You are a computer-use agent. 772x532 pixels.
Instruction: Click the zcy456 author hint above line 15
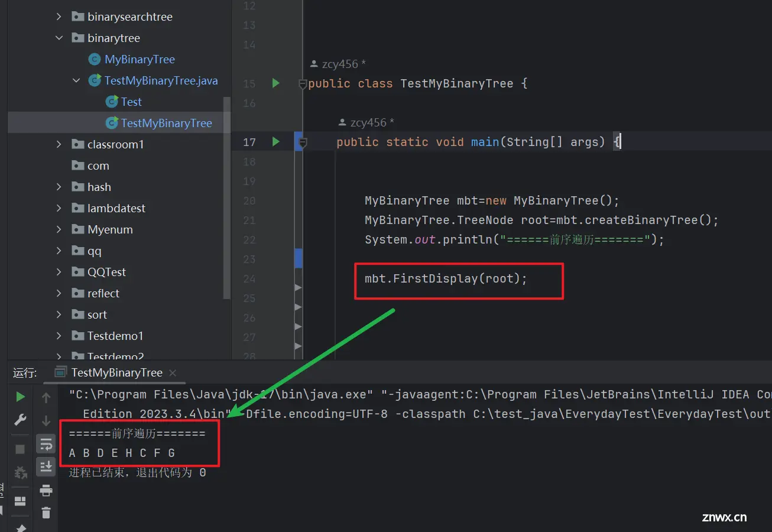338,64
